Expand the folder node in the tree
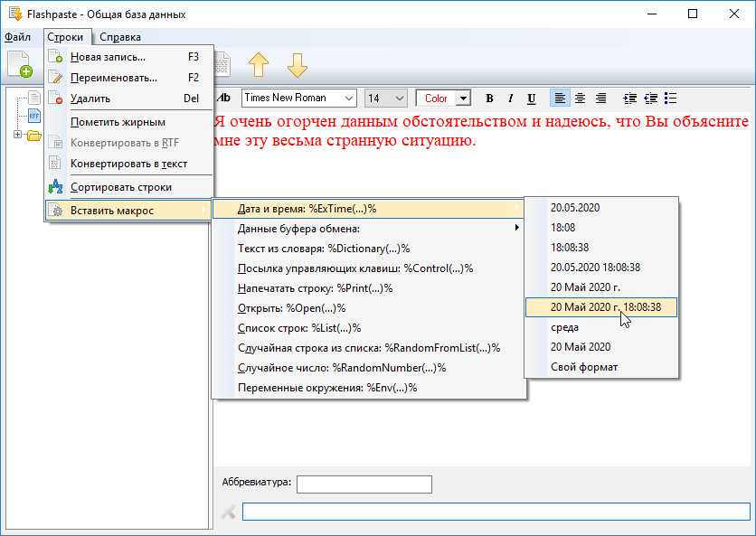Viewport: 756px width, 536px height. 18,135
